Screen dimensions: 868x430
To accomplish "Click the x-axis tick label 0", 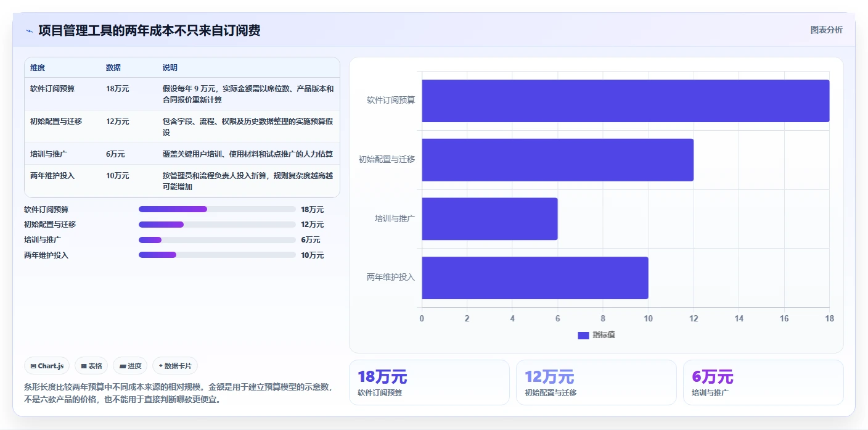I will pyautogui.click(x=422, y=319).
